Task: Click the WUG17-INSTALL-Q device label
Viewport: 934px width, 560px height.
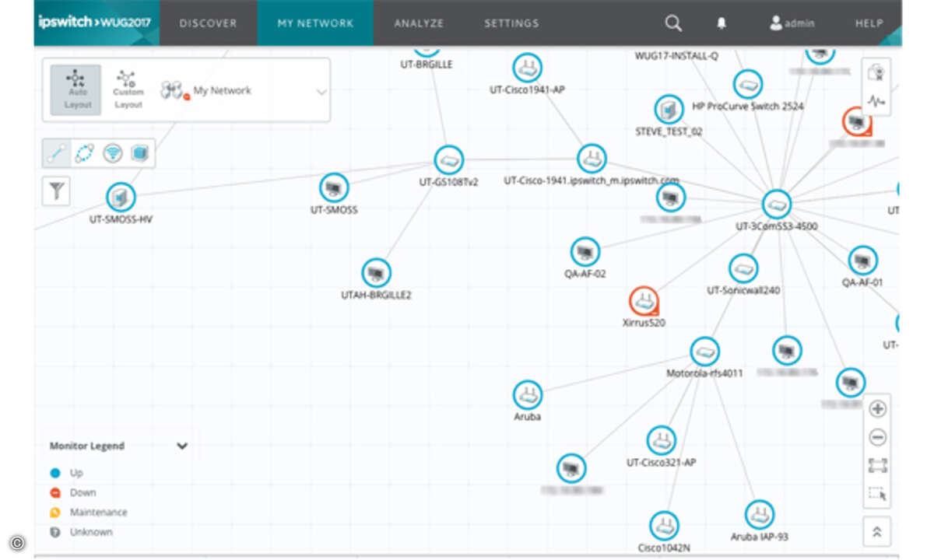Action: tap(676, 56)
